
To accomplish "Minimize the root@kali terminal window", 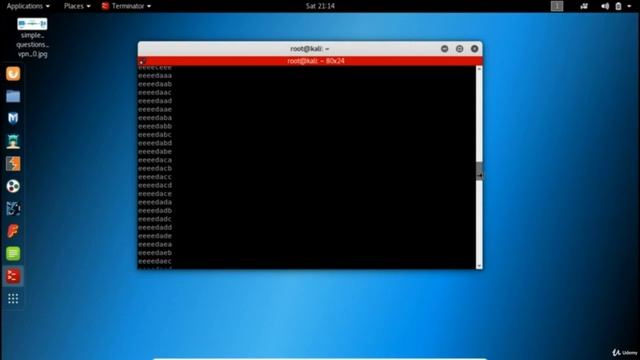I will pyautogui.click(x=444, y=49).
